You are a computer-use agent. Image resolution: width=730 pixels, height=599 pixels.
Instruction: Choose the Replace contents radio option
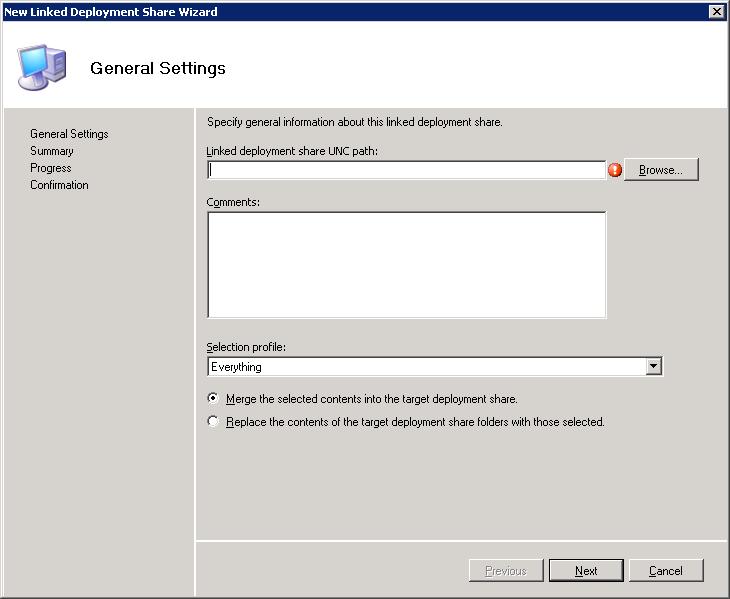point(213,421)
